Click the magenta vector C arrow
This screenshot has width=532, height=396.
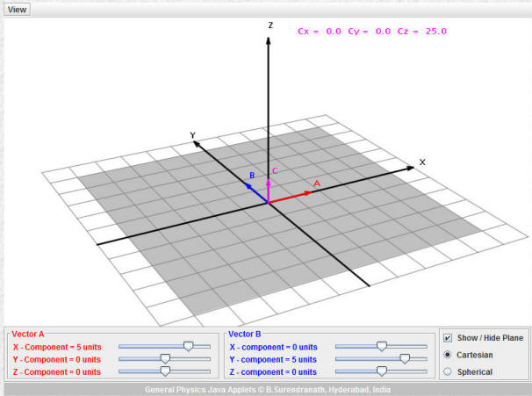[268, 191]
